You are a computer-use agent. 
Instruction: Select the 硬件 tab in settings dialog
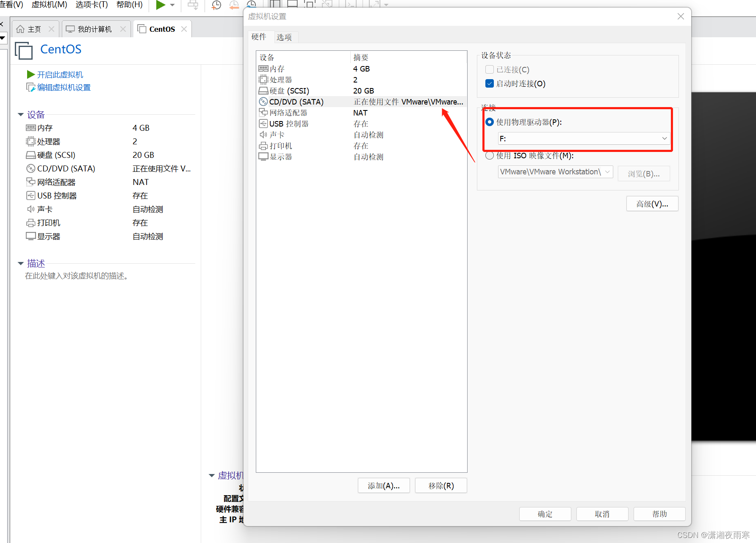[x=259, y=37]
